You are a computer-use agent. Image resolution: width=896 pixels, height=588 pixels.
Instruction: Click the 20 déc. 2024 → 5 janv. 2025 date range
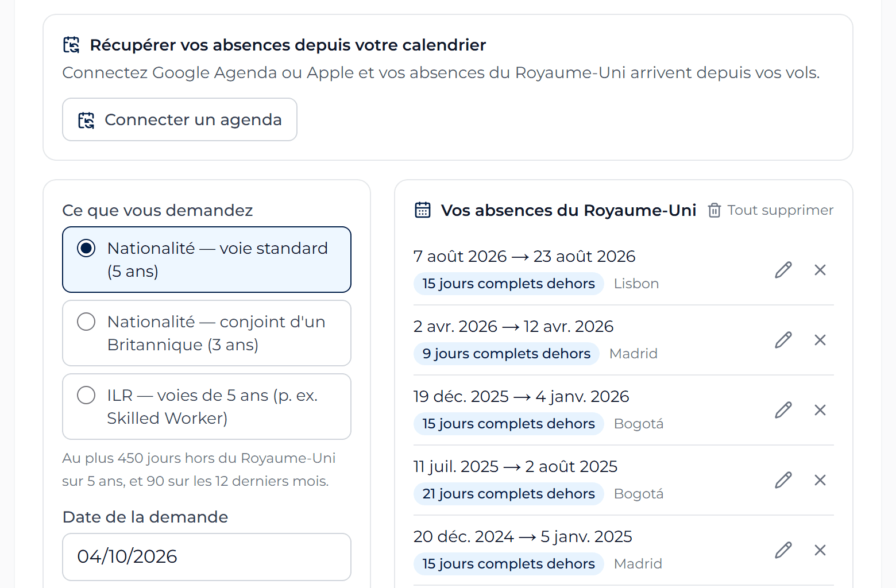(523, 536)
